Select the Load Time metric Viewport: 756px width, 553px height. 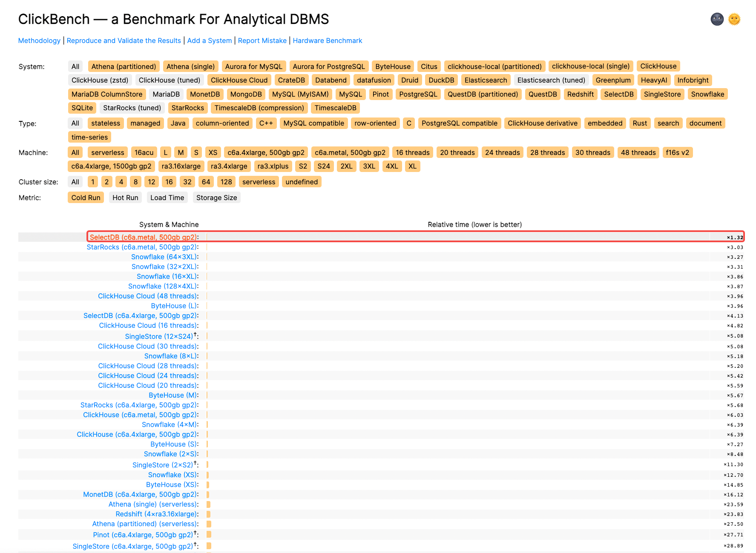coord(167,198)
